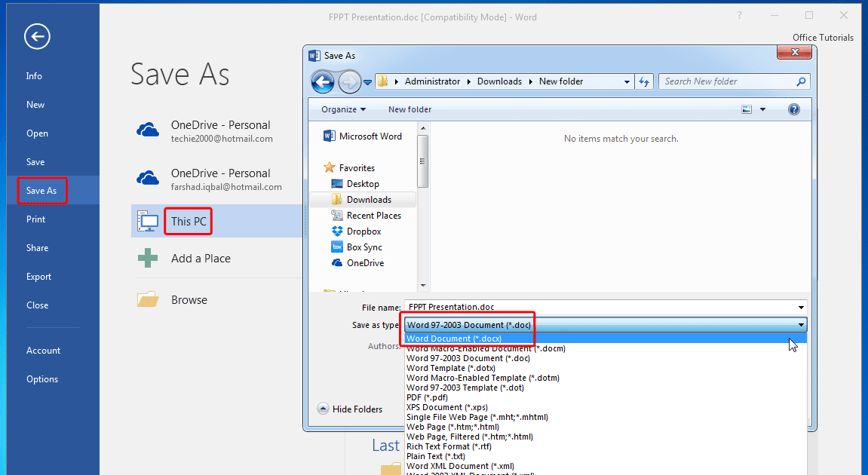This screenshot has width=868, height=475.
Task: Select Box Sync in navigation pane
Action: (357, 247)
